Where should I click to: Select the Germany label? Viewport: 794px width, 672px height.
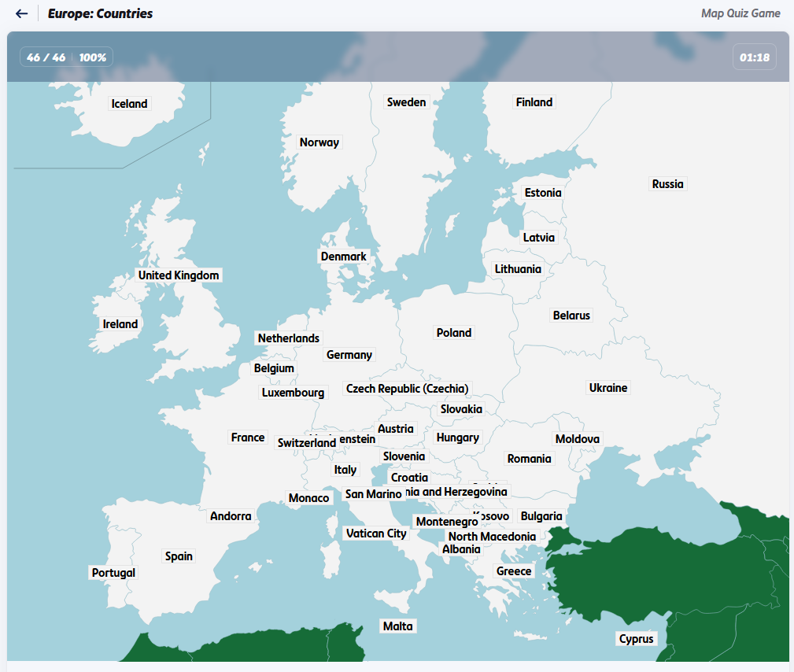pos(349,355)
